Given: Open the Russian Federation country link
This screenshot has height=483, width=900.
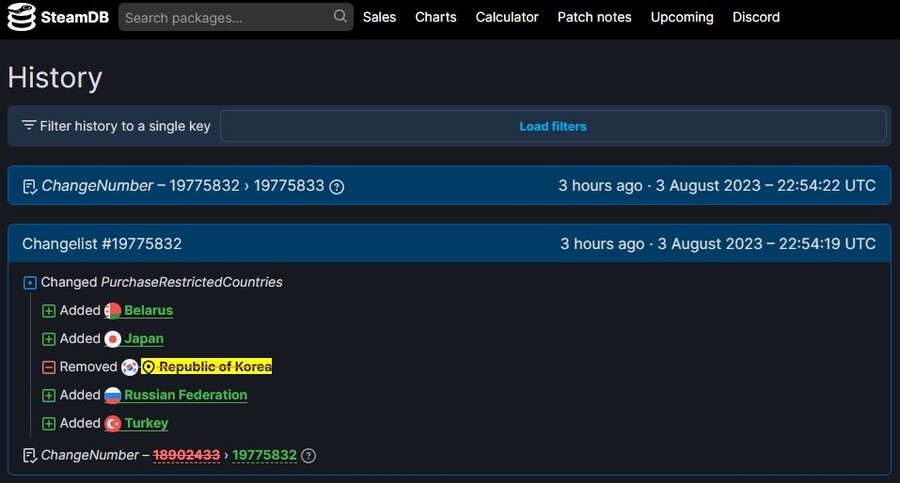Looking at the screenshot, I should tap(186, 395).
